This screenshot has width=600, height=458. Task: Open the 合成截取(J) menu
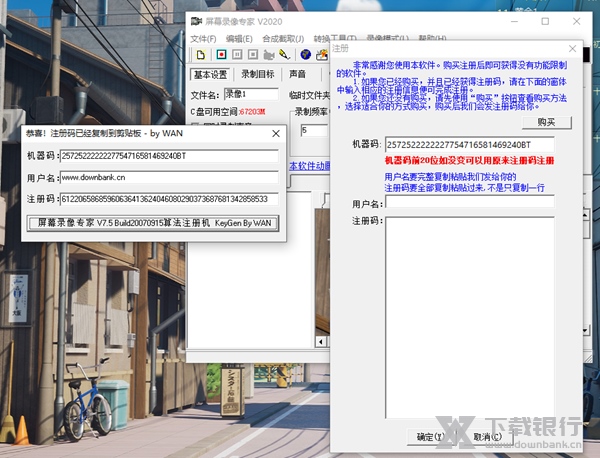(x=283, y=38)
